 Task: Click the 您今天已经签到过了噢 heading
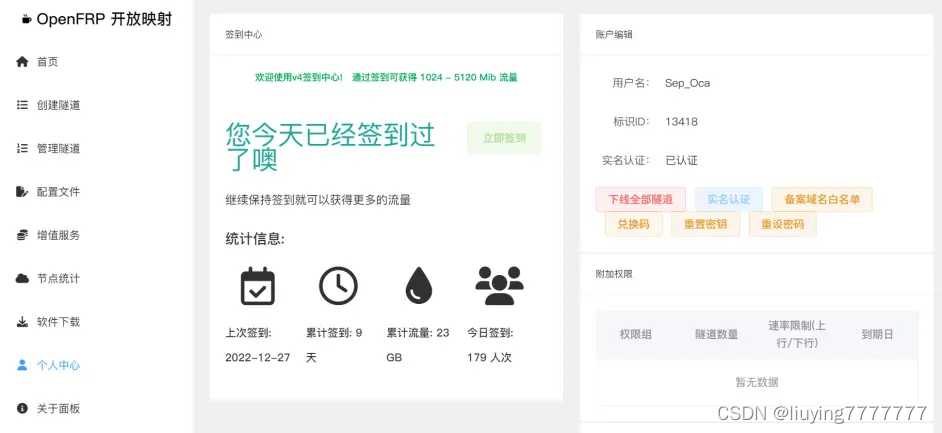[x=330, y=147]
